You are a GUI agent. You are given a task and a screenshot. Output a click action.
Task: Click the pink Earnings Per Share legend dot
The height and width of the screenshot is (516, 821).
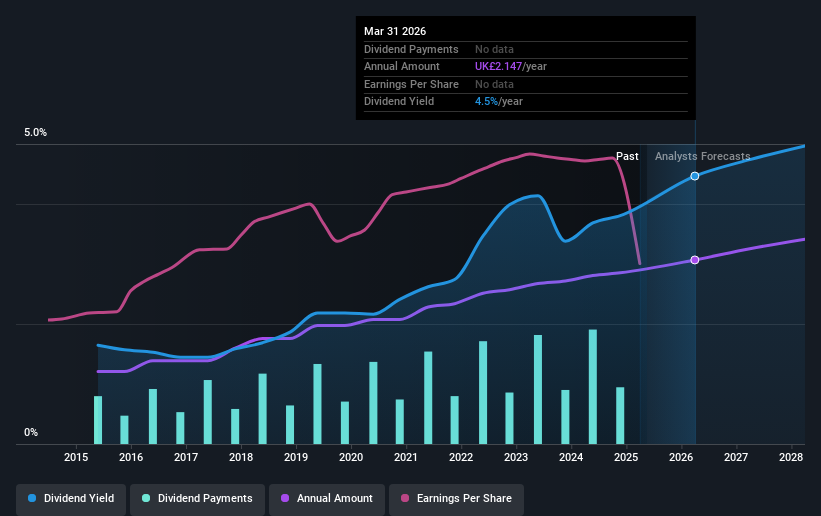(x=405, y=498)
